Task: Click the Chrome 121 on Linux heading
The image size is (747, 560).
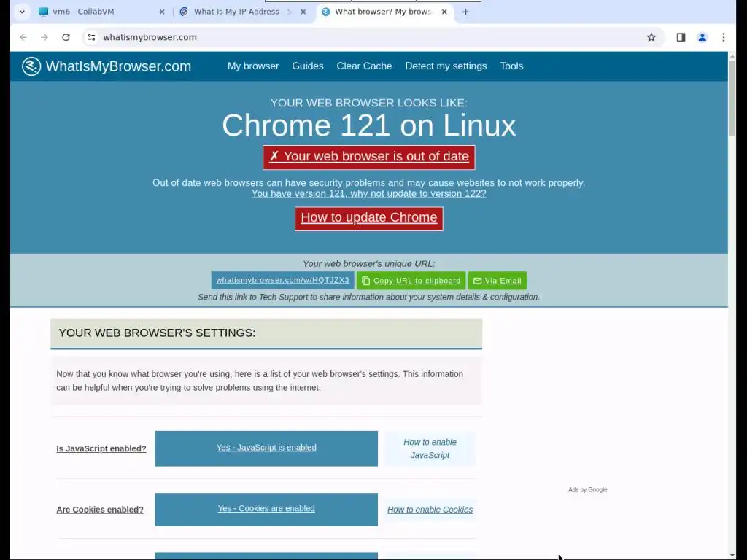Action: (368, 125)
